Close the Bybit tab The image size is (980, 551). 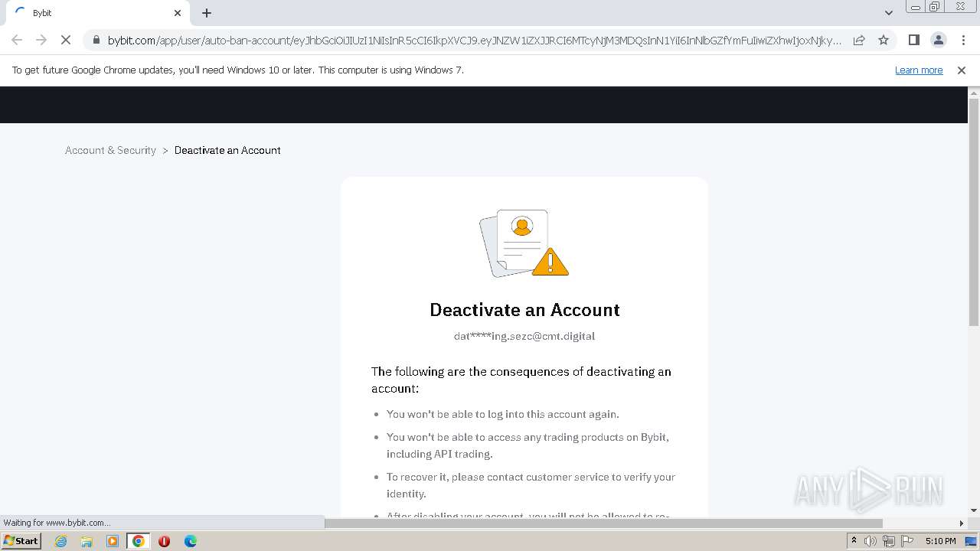178,13
